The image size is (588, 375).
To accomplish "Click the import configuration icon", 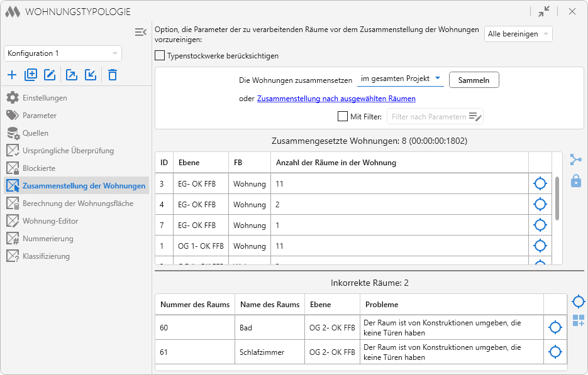I will tap(91, 75).
